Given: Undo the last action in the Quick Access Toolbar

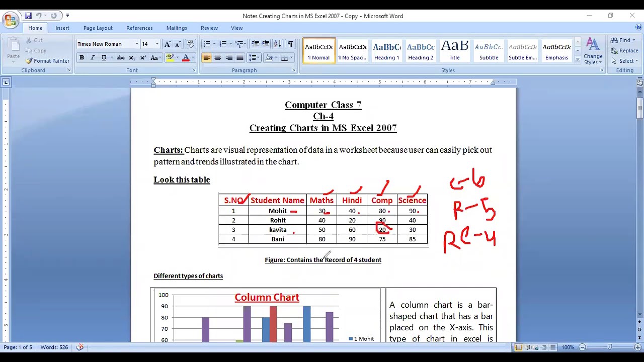Looking at the screenshot, I should 39,16.
